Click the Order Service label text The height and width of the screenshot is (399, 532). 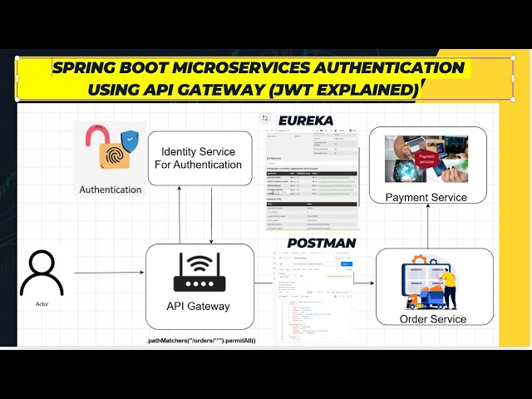tap(433, 319)
